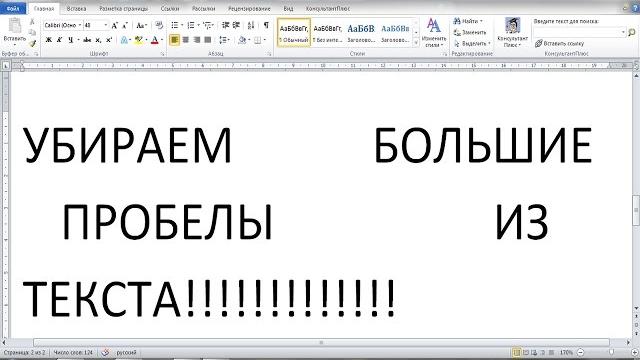The height and width of the screenshot is (360, 640).
Task: Click the horizontal scrollbar
Action: pos(321,342)
